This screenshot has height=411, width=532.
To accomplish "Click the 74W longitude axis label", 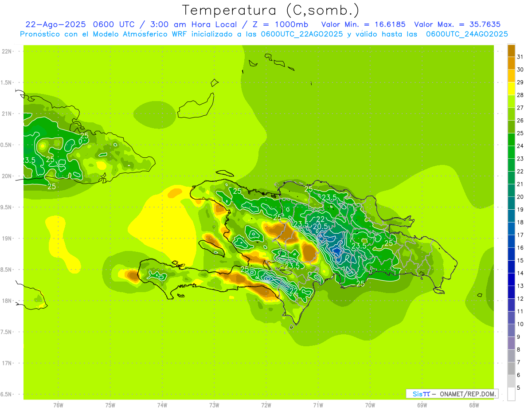I will pos(162,405).
